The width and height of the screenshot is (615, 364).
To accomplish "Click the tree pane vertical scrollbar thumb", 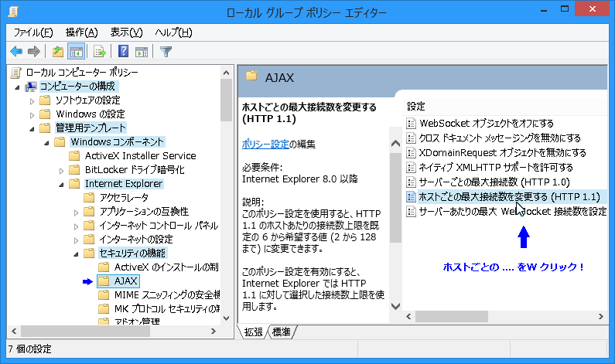I will tap(227, 100).
